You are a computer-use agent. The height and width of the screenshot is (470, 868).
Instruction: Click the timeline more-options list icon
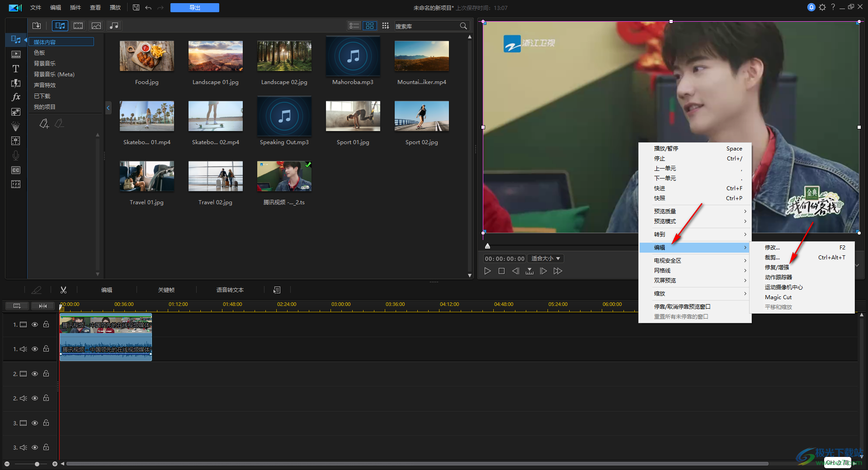277,290
